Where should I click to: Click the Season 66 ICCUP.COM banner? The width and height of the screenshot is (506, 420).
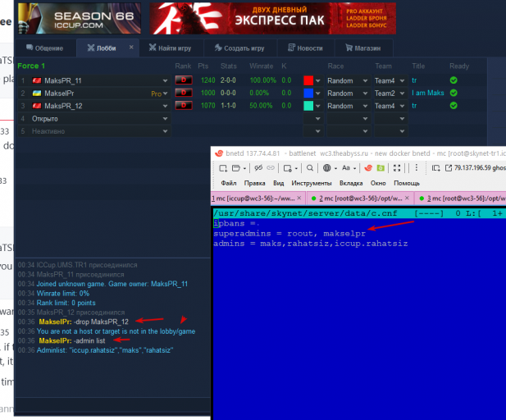tap(80, 18)
